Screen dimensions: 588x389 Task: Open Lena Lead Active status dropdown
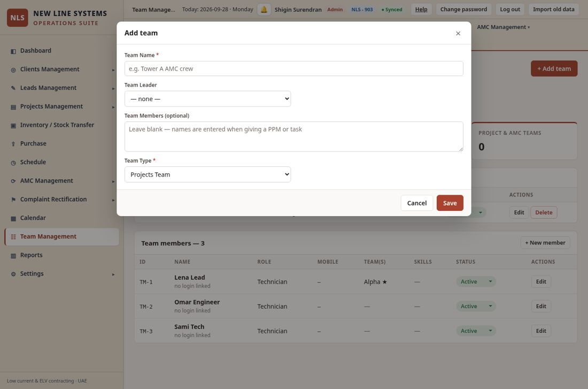click(x=476, y=281)
